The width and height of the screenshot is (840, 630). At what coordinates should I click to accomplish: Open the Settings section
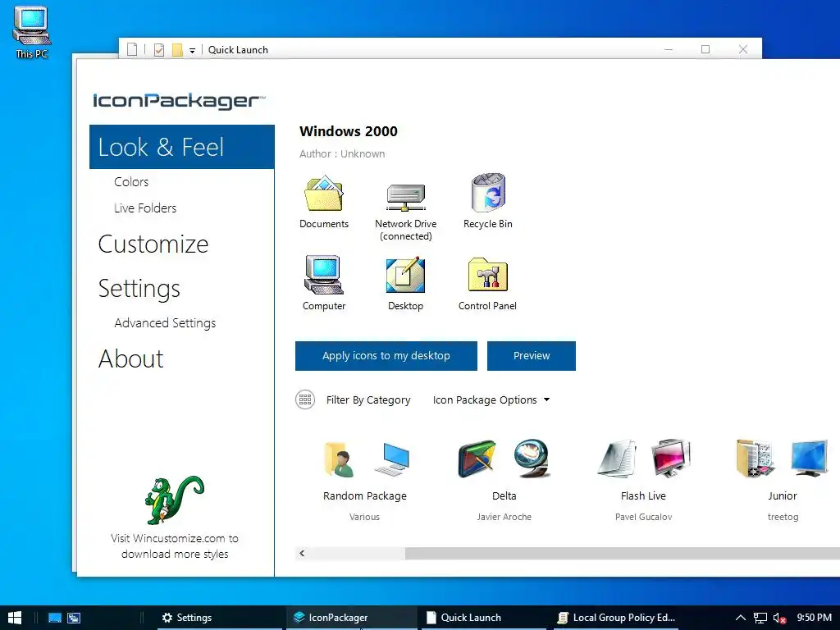139,289
